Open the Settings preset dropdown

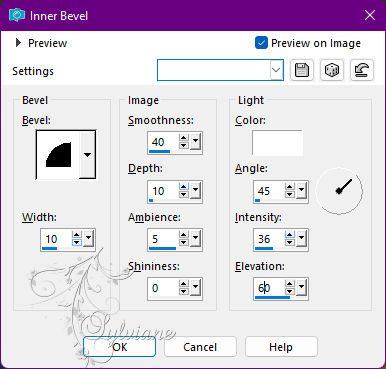click(277, 70)
